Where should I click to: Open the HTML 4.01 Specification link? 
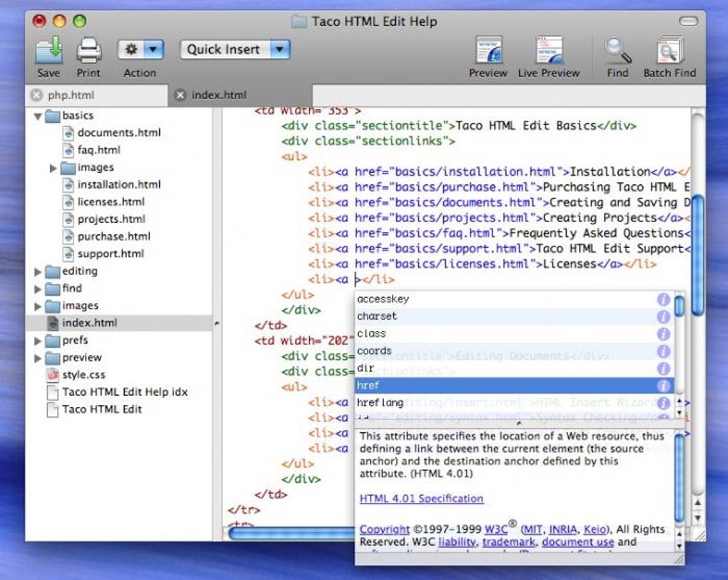(421, 499)
